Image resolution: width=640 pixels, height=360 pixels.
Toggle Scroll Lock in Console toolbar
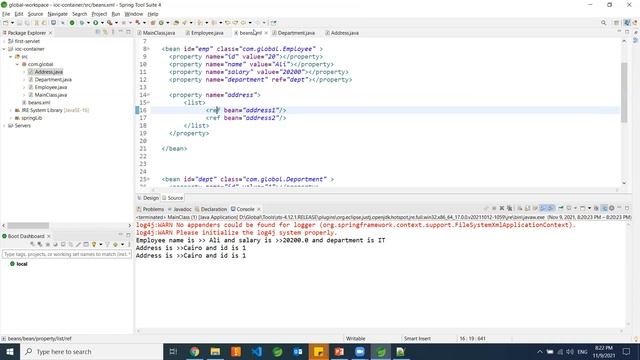tap(527, 208)
